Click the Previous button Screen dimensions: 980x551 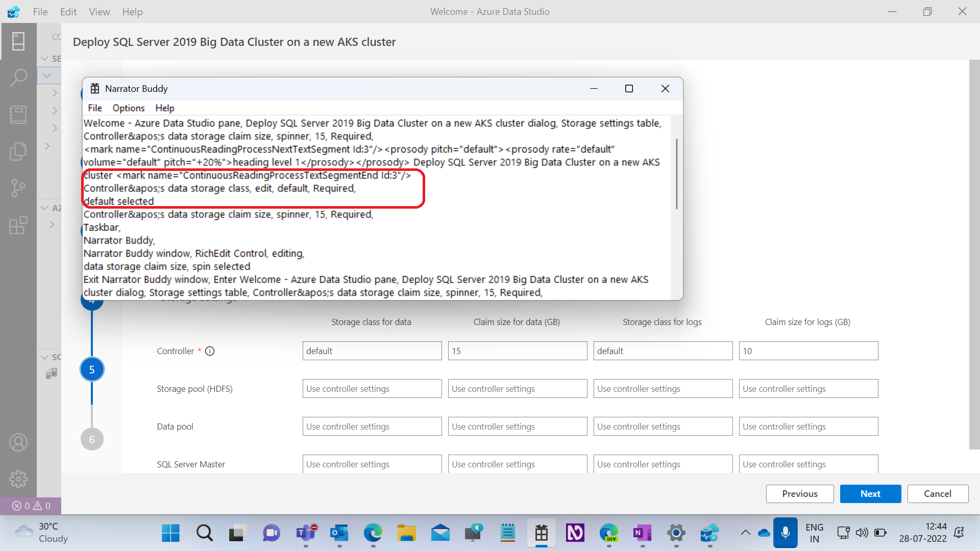pos(799,493)
